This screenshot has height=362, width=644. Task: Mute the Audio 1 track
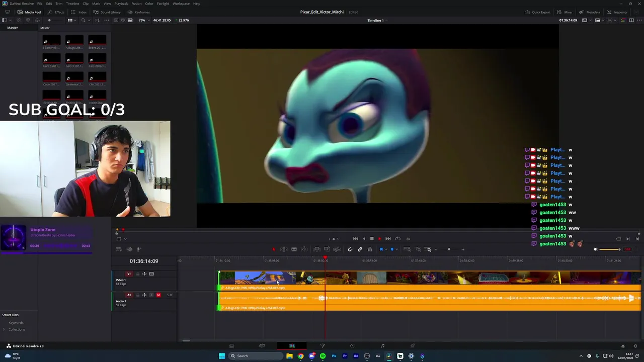(158, 295)
